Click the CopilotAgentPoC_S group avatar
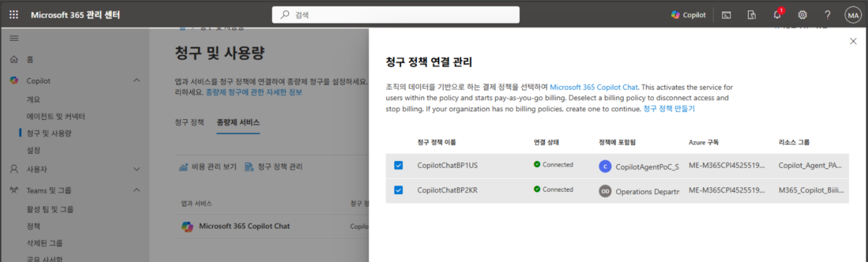 (x=605, y=166)
